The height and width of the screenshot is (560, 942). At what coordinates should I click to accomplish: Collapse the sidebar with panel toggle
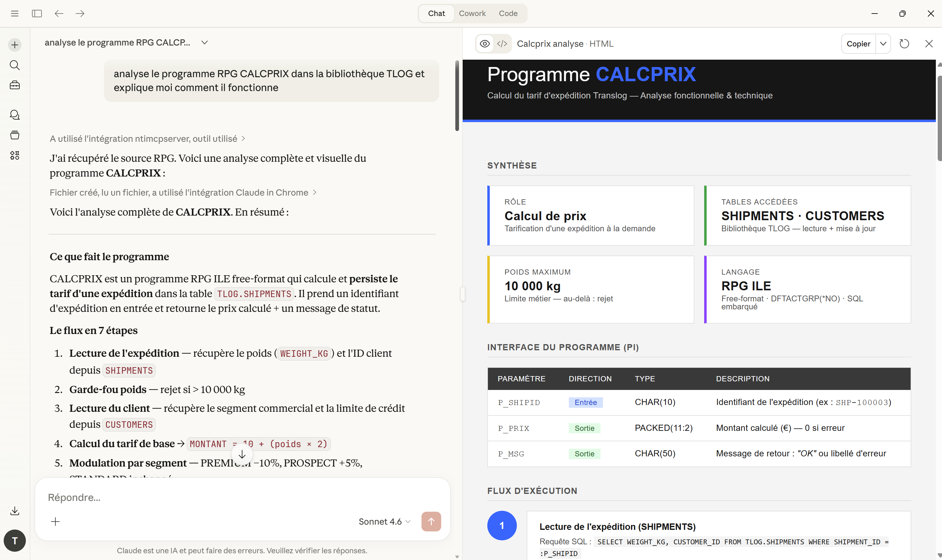(37, 13)
